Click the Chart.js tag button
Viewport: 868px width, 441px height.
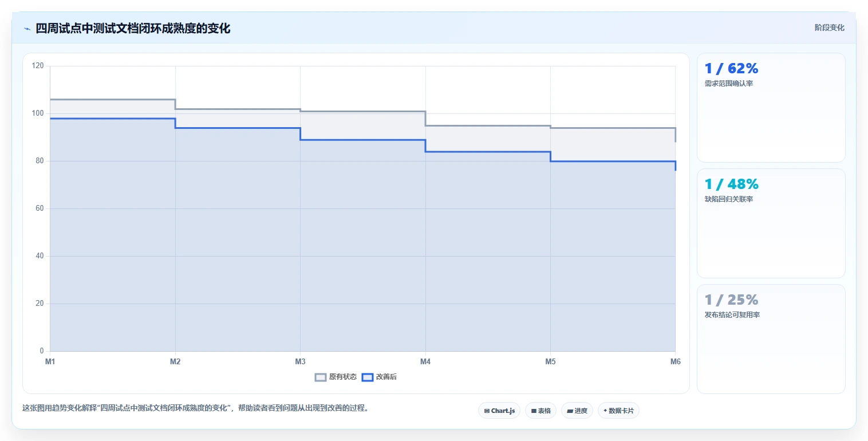pyautogui.click(x=499, y=411)
